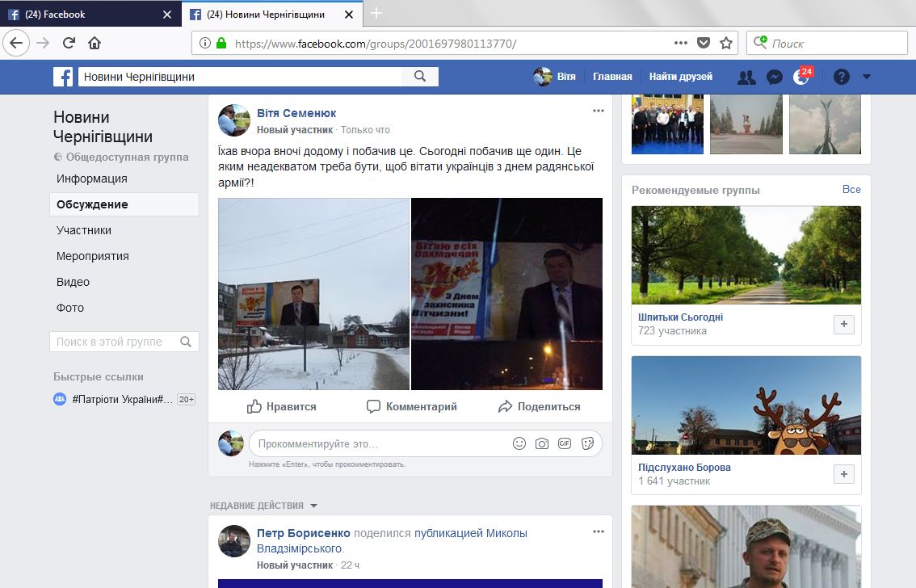Open Вітя profile link in header
The image size is (916, 588).
555,77
